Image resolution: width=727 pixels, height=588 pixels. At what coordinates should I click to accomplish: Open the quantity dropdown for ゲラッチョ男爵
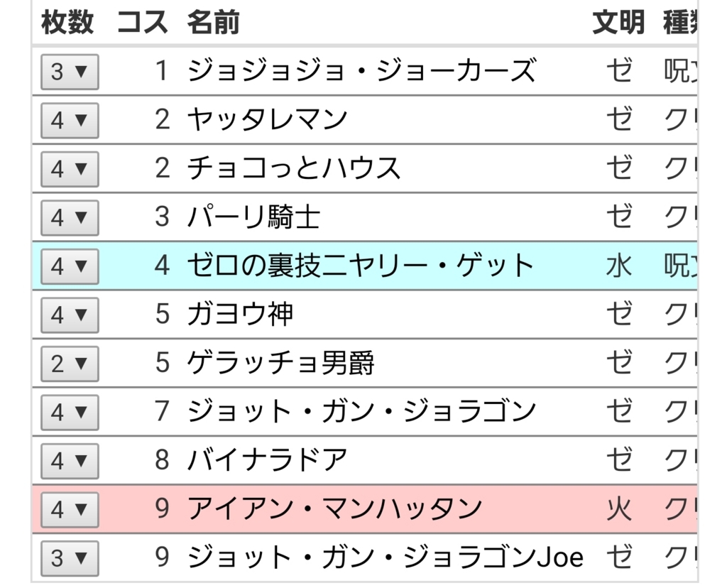pos(68,364)
